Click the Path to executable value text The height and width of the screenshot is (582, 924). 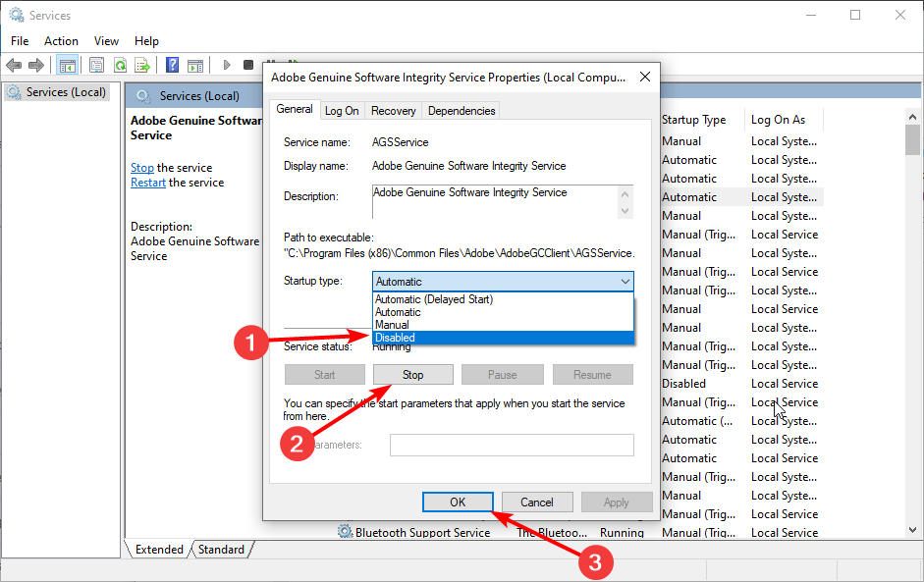tap(459, 253)
